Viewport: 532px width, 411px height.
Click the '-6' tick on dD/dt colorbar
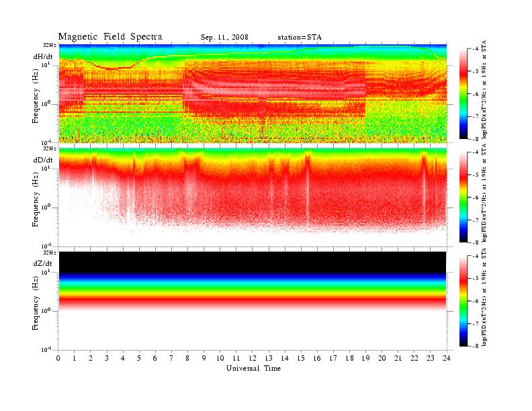[x=476, y=197]
